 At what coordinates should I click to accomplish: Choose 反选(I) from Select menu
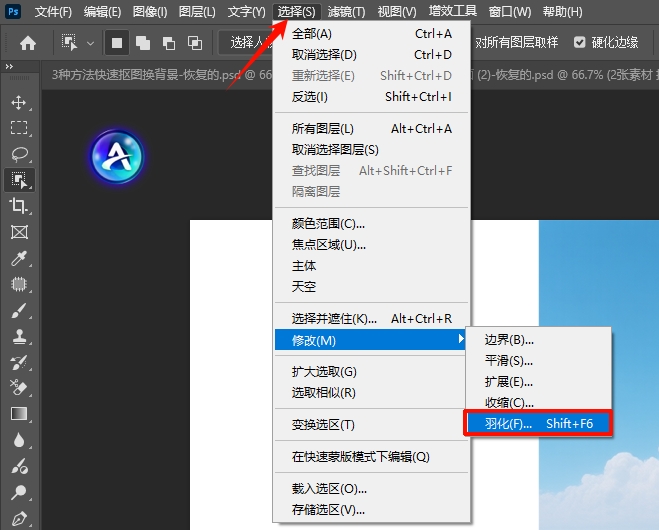pos(309,97)
